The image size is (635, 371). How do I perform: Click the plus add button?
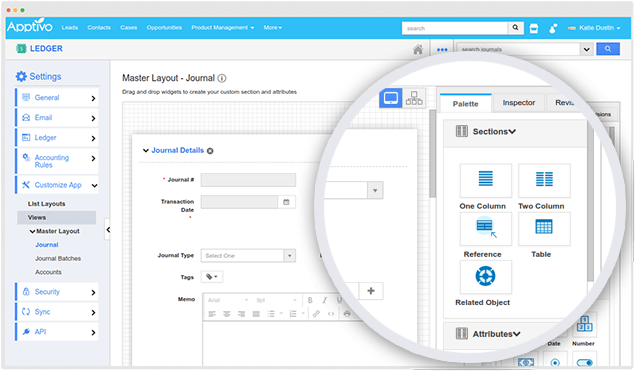click(x=371, y=291)
